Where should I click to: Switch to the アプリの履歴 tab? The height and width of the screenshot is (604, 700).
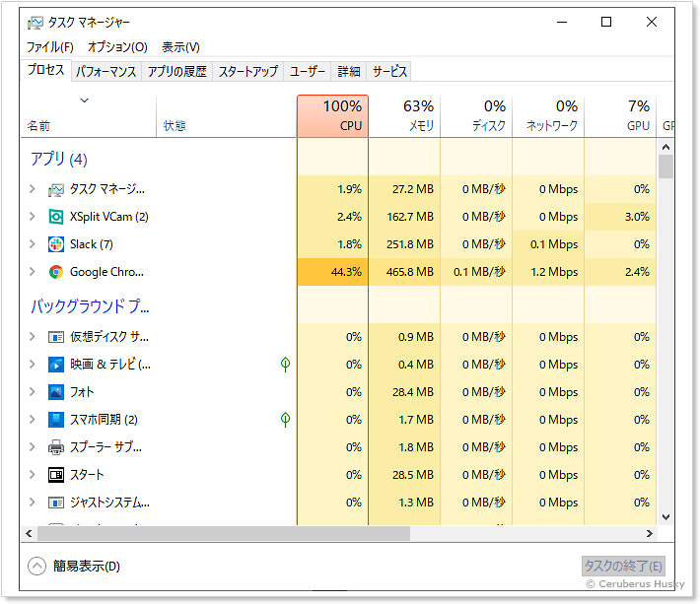(x=177, y=71)
